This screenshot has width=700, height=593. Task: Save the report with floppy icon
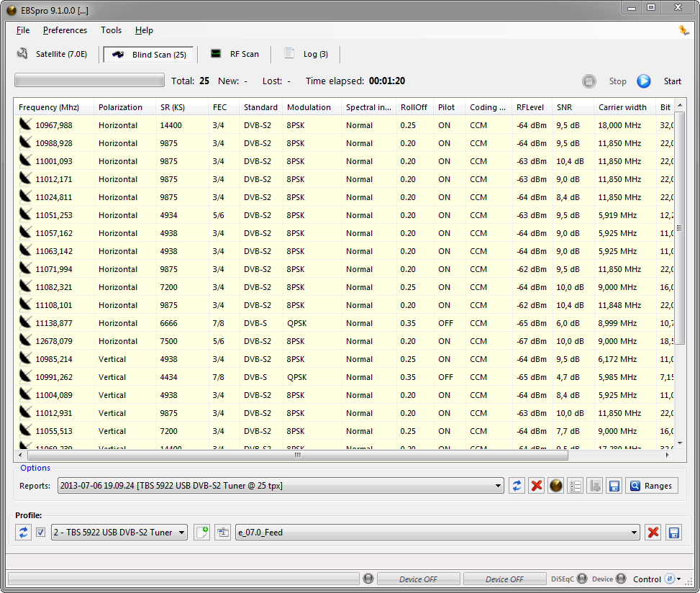[614, 485]
